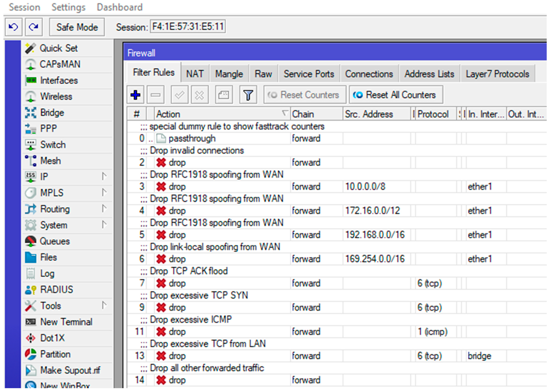Screen dimensions: 550x392
Task: Click the disable rule X icon
Action: pyautogui.click(x=200, y=95)
